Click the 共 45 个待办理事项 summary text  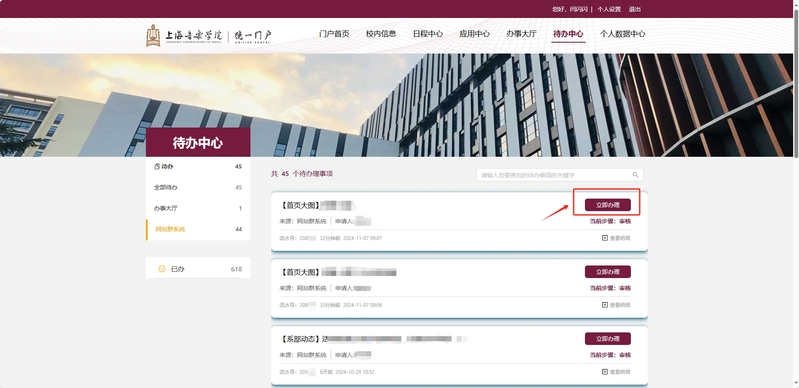click(302, 174)
